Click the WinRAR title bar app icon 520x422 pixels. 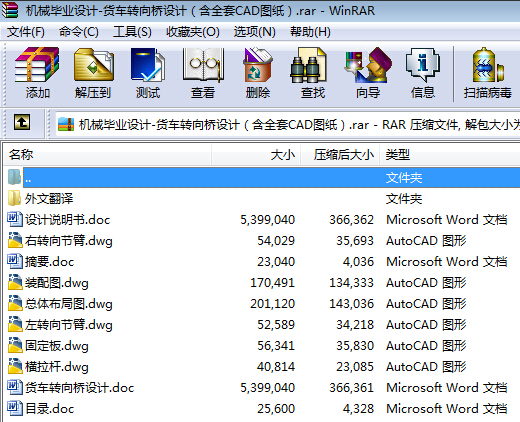pyautogui.click(x=9, y=10)
